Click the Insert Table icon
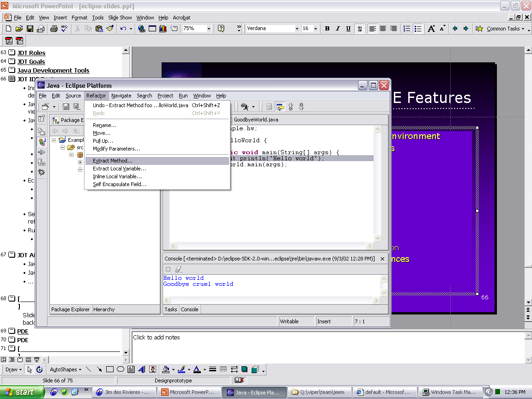Image resolution: width=532 pixels, height=399 pixels. click(152, 29)
